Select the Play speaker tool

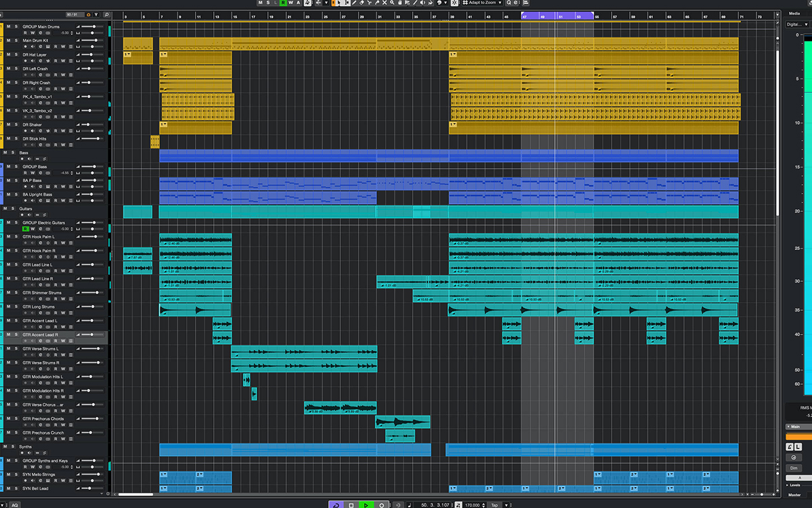422,3
